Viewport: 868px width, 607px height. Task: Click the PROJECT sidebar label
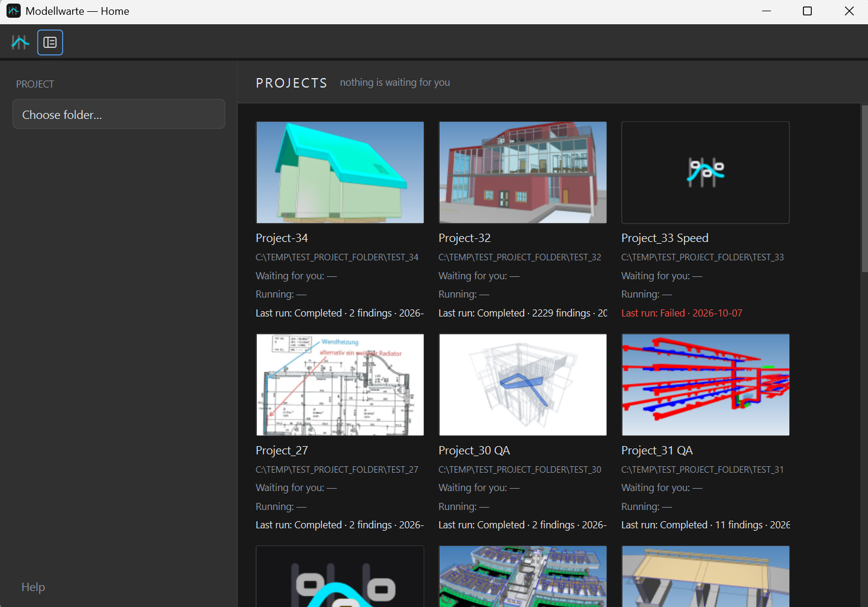35,84
